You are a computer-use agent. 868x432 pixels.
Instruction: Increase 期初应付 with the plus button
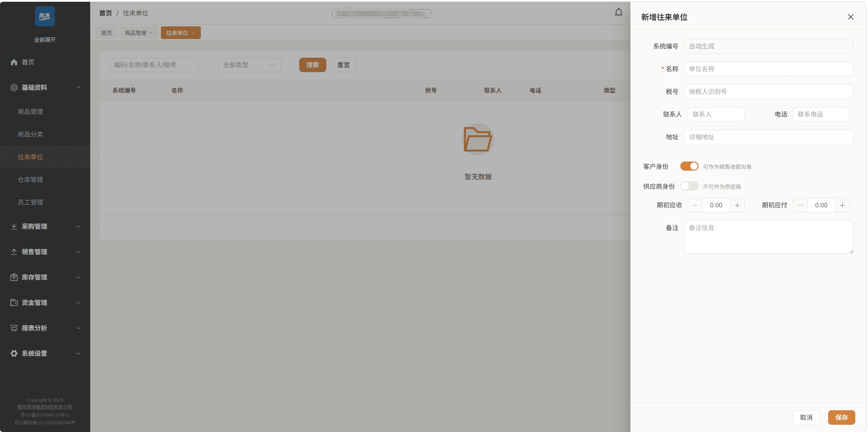842,205
